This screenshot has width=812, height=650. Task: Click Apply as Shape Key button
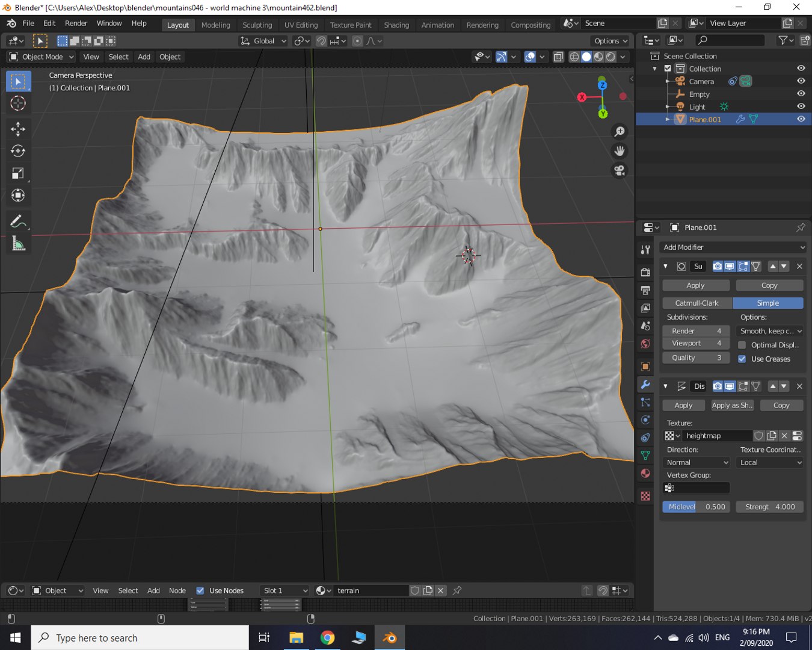coord(732,405)
